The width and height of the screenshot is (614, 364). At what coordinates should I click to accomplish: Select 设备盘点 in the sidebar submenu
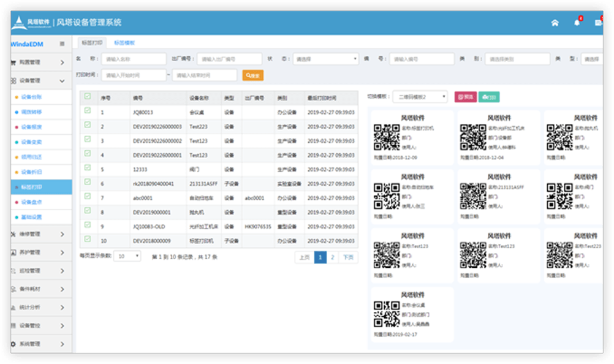point(31,202)
